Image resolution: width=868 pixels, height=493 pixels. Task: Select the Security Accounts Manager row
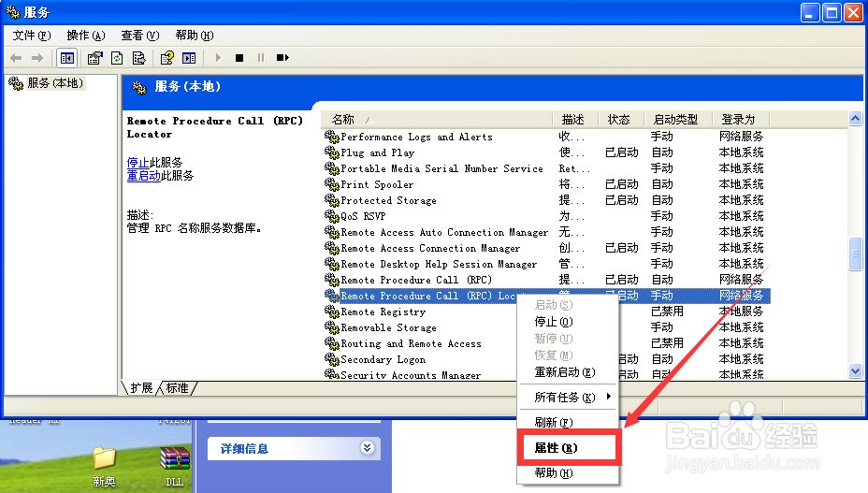(x=546, y=375)
